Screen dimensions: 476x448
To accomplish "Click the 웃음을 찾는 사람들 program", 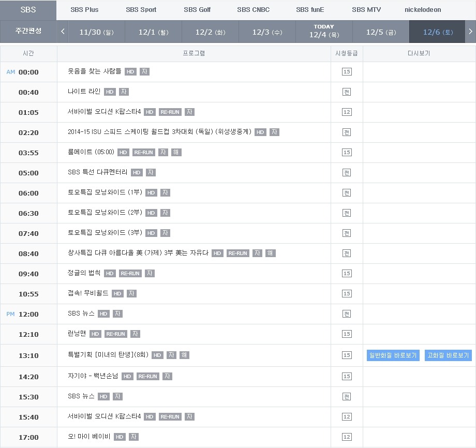I will point(94,71).
